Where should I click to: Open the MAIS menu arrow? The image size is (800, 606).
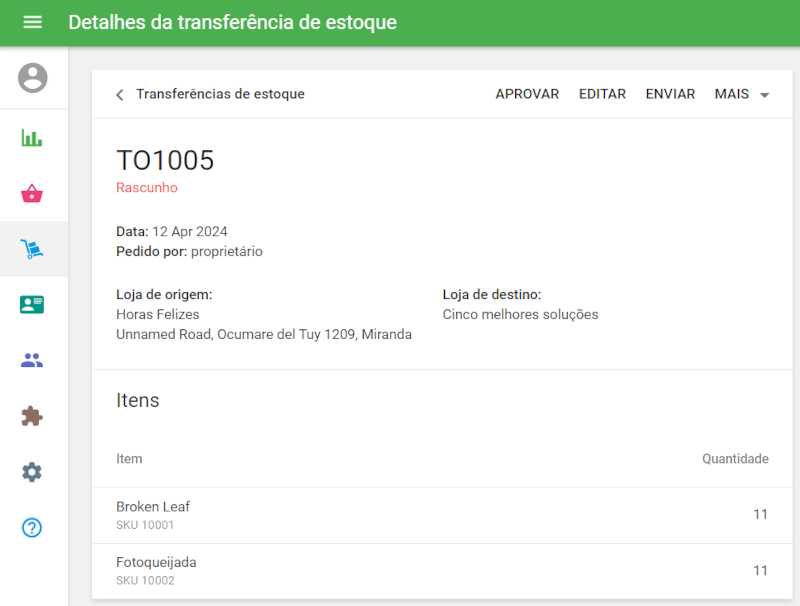[764, 95]
